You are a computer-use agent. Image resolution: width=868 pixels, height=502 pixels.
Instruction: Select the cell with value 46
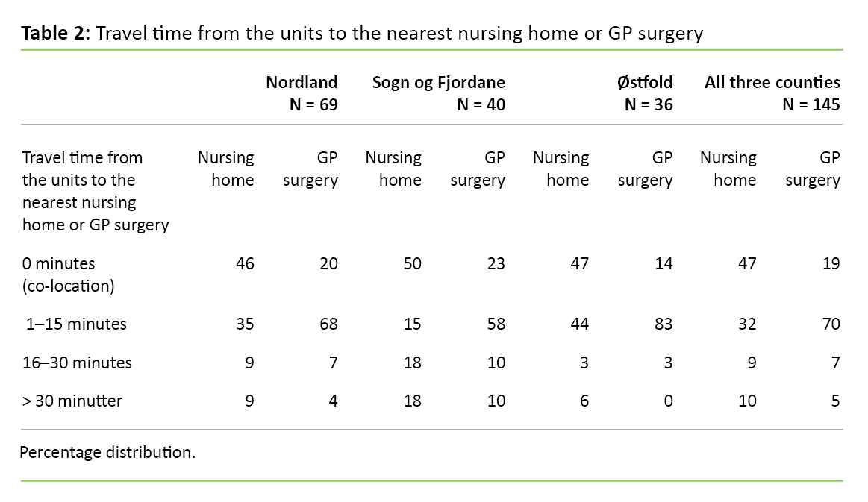[x=245, y=263]
